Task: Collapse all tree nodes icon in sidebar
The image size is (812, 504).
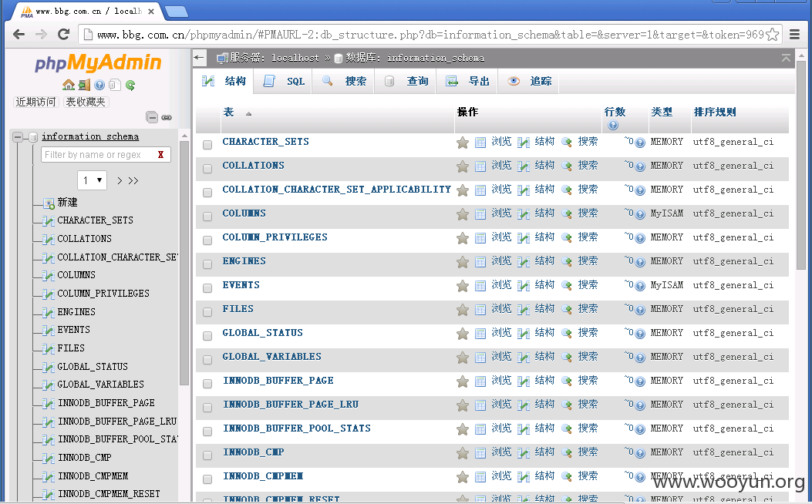Action: (152, 117)
